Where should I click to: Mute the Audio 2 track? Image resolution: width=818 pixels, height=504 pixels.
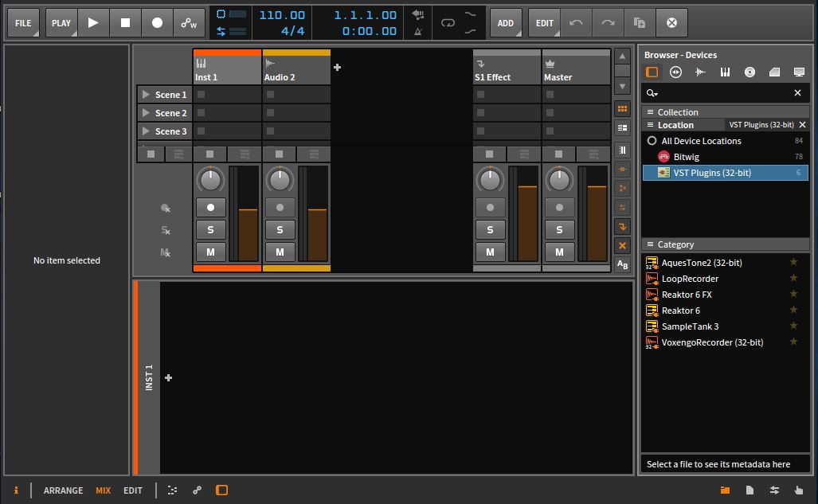pyautogui.click(x=280, y=252)
